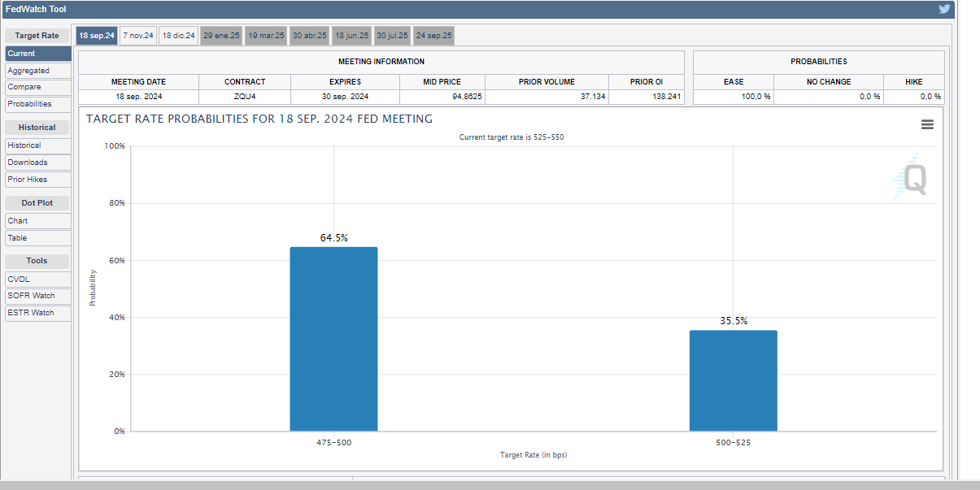The width and height of the screenshot is (980, 490).
Task: Click the 35.5% data label
Action: 734,321
